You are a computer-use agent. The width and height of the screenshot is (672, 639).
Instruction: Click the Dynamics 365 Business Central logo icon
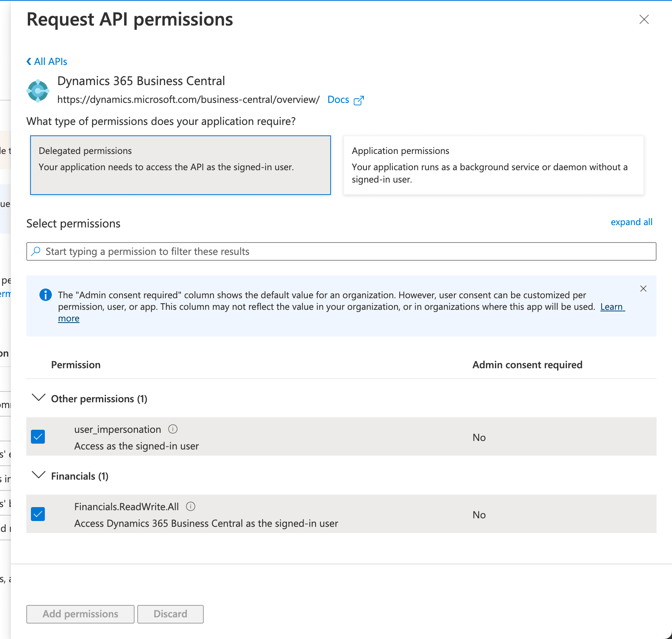coord(38,90)
